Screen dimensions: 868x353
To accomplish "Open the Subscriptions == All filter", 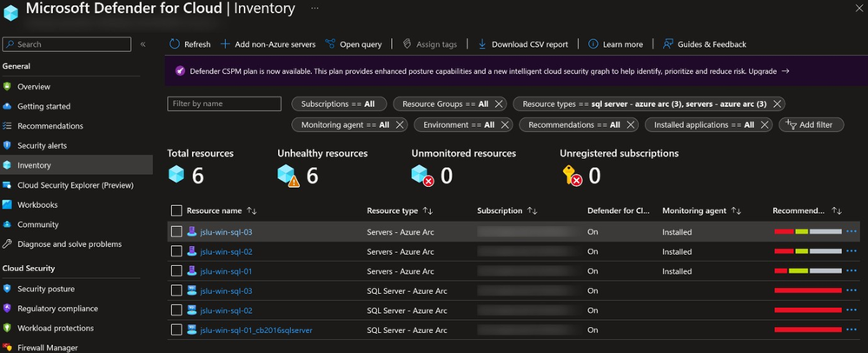I will point(338,103).
